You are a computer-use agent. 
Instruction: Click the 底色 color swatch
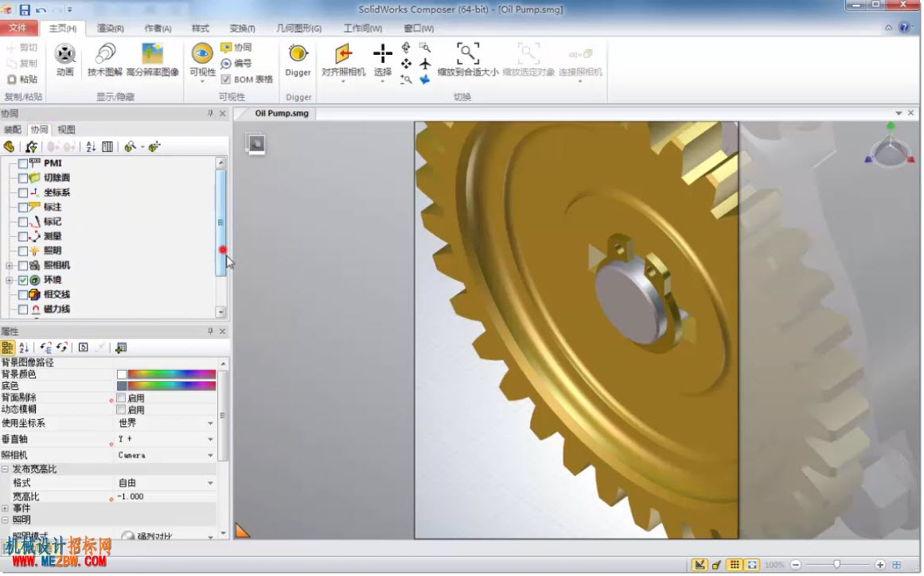[x=122, y=387]
